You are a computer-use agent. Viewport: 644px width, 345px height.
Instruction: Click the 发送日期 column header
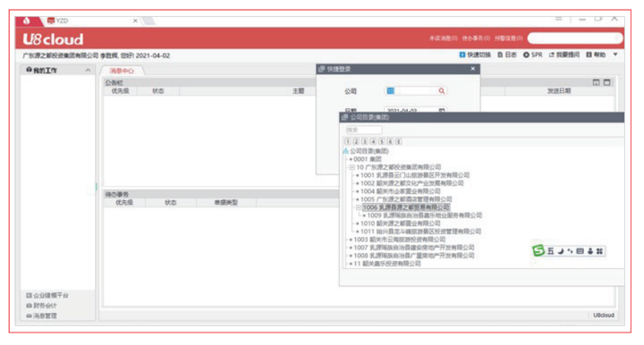(x=559, y=90)
